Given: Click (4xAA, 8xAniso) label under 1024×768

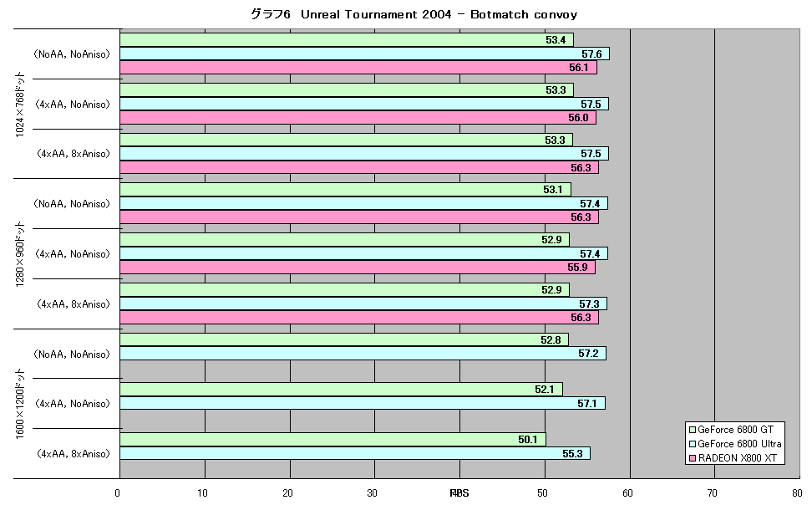Looking at the screenshot, I should point(73,154).
